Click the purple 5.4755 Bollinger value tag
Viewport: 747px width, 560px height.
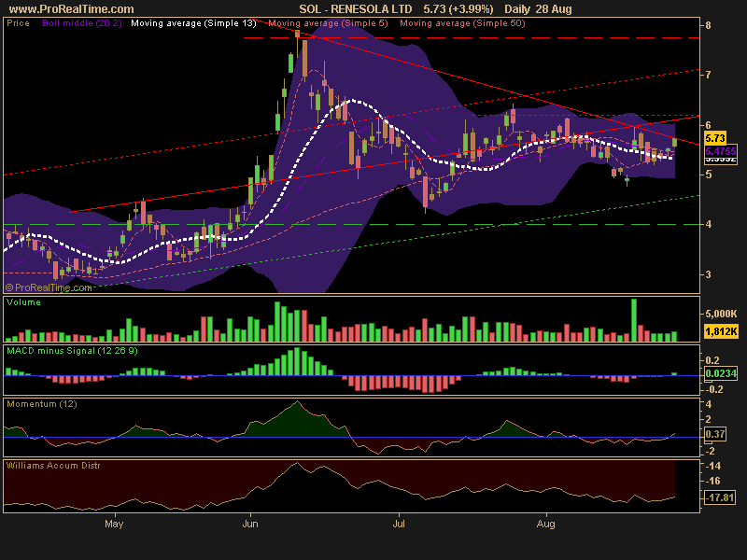(x=720, y=151)
